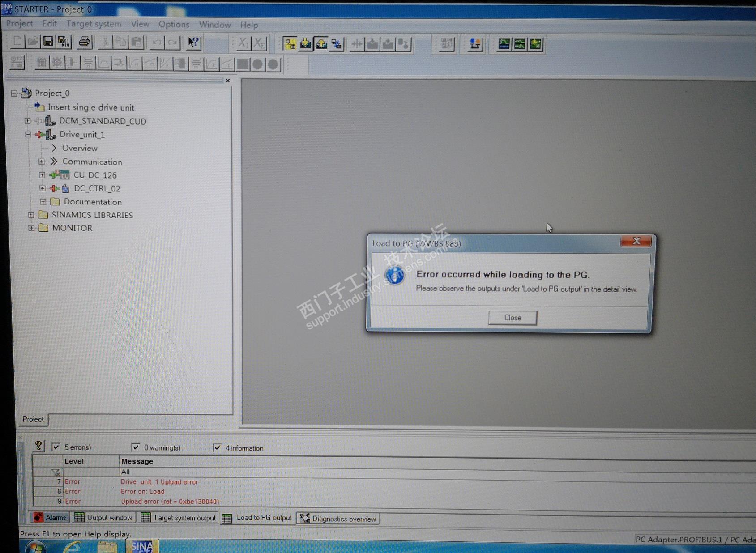Click the Cut scissors icon

(x=105, y=43)
